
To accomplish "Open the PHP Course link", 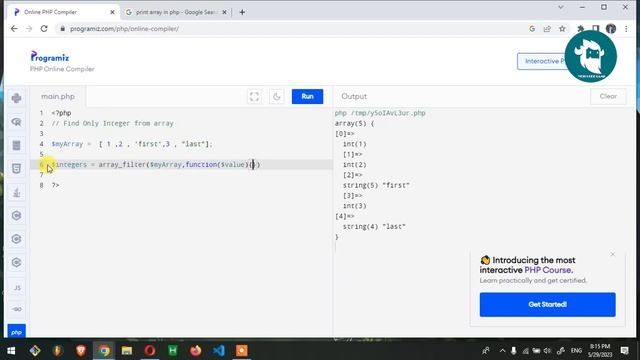I will pyautogui.click(x=548, y=270).
